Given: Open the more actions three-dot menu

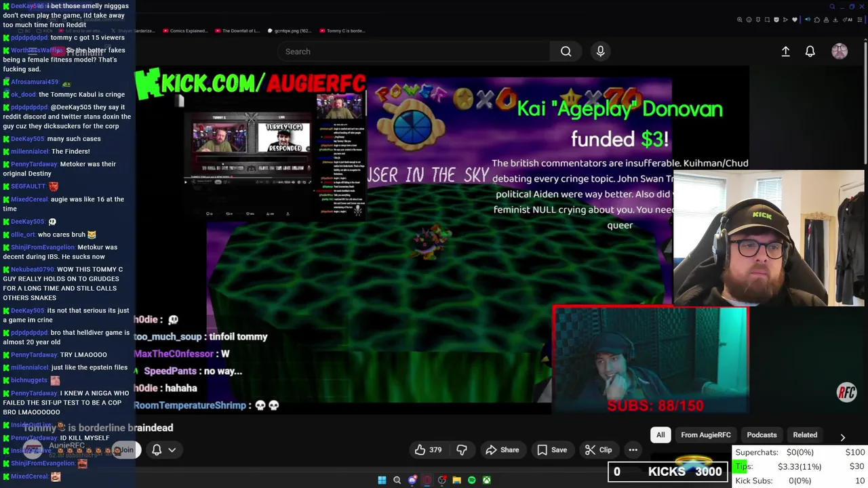Looking at the screenshot, I should click(x=633, y=450).
